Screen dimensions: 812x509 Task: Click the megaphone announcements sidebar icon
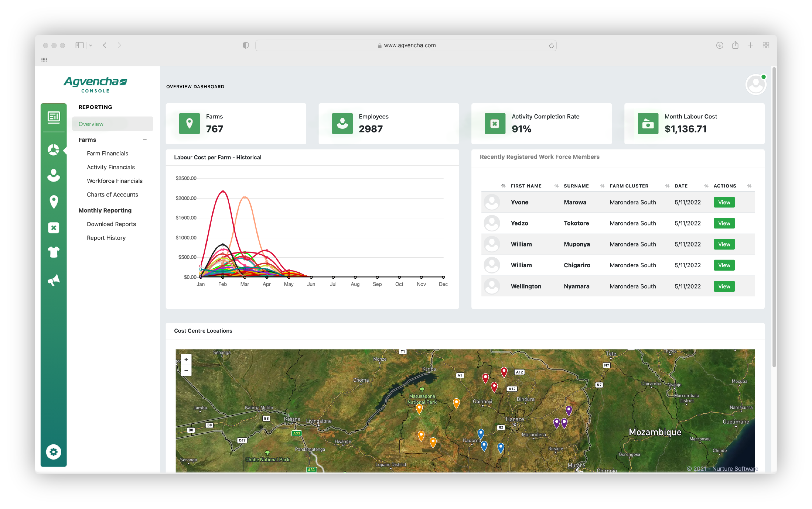click(54, 280)
